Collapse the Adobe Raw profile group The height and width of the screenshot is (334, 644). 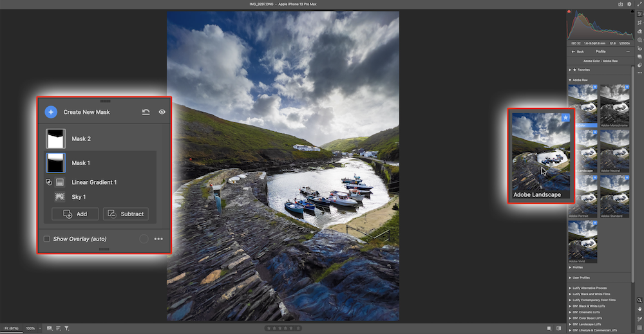pyautogui.click(x=570, y=80)
